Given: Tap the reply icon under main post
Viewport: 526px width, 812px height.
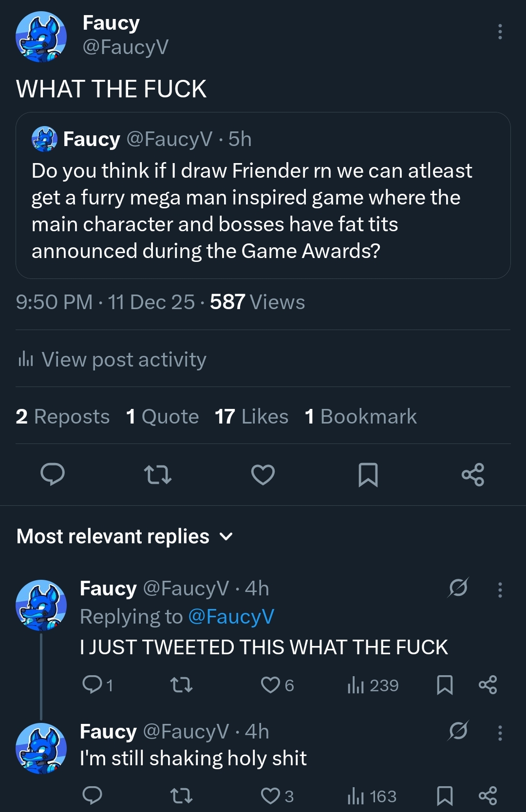Looking at the screenshot, I should pos(53,475).
